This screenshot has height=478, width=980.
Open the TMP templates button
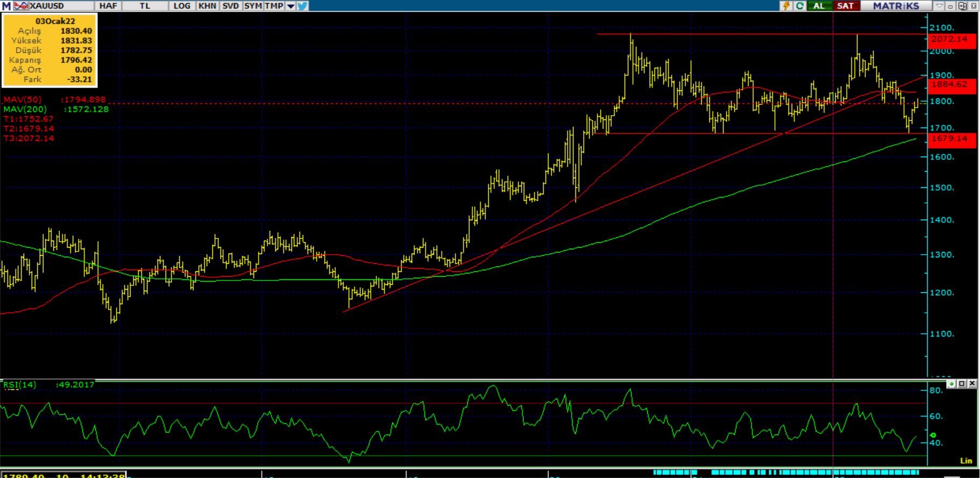coord(274,5)
